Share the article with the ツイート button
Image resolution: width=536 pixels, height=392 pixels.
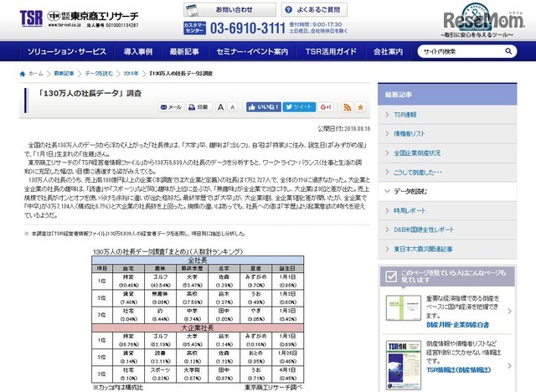pyautogui.click(x=298, y=107)
